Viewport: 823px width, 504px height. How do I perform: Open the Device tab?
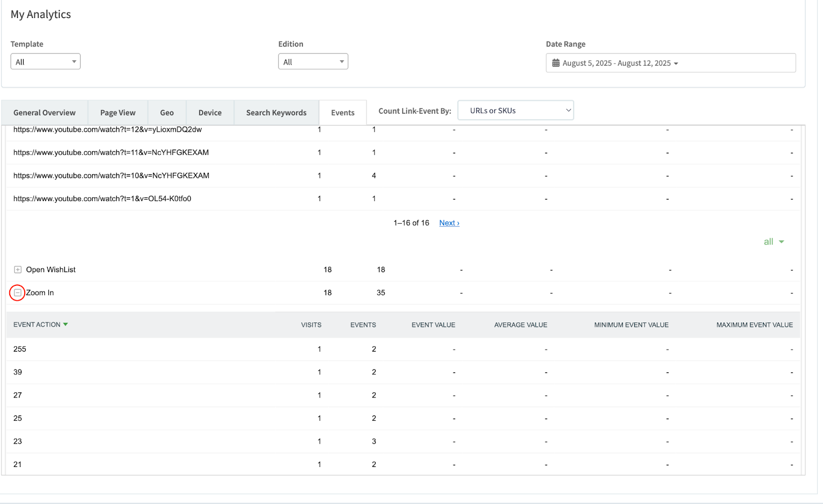[210, 113]
